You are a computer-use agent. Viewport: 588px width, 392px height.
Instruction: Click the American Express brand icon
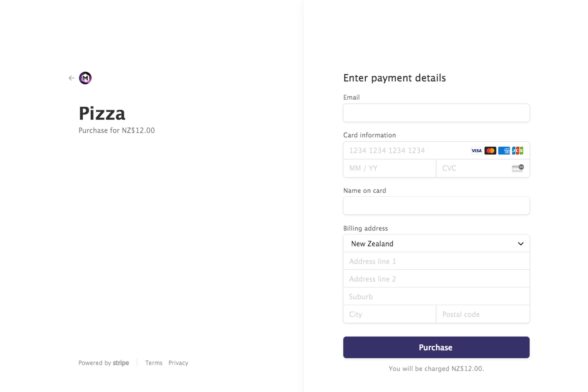pos(504,150)
